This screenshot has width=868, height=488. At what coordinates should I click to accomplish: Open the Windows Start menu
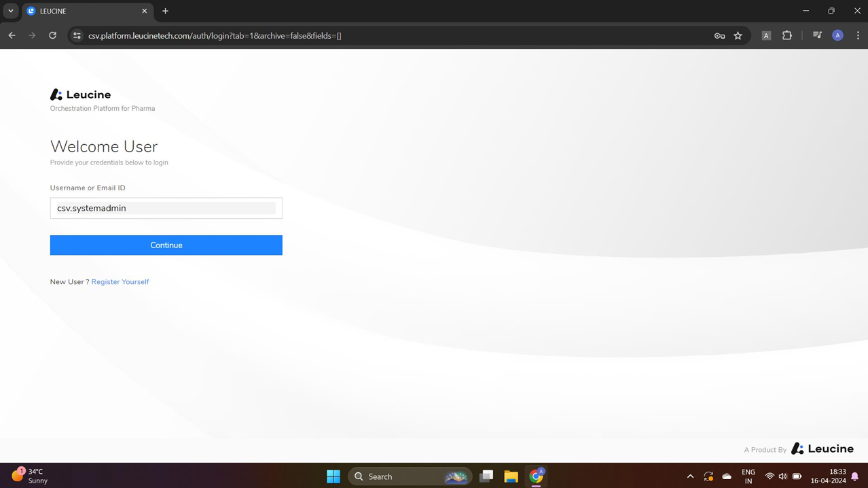pos(333,476)
